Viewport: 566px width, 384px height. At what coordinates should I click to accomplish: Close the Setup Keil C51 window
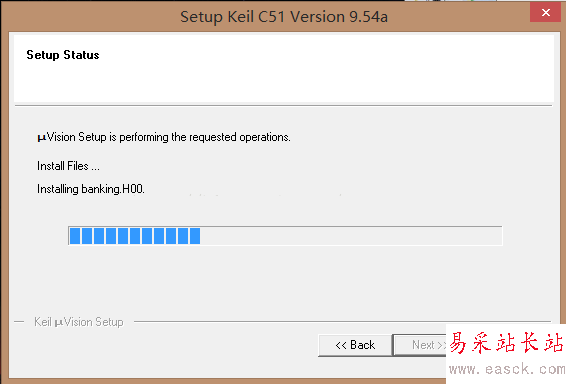coord(545,13)
